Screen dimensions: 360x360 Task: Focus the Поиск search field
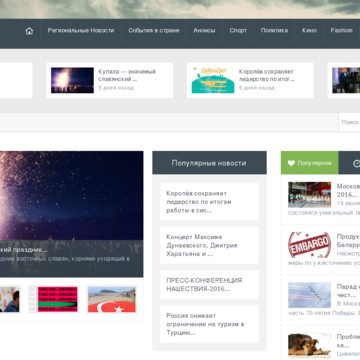pos(349,122)
